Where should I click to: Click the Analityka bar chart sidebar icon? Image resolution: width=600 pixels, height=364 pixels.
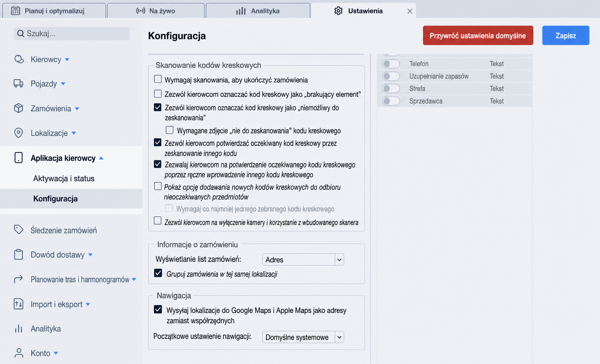coord(18,328)
